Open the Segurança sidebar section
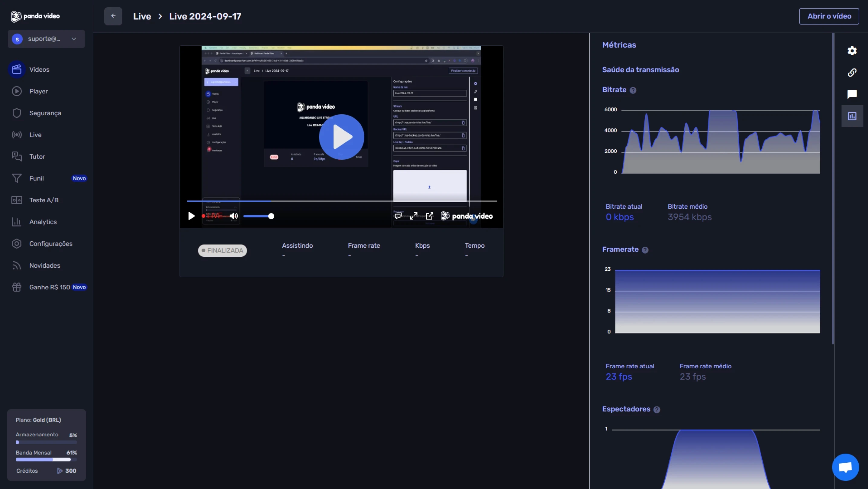This screenshot has width=868, height=489. (45, 113)
